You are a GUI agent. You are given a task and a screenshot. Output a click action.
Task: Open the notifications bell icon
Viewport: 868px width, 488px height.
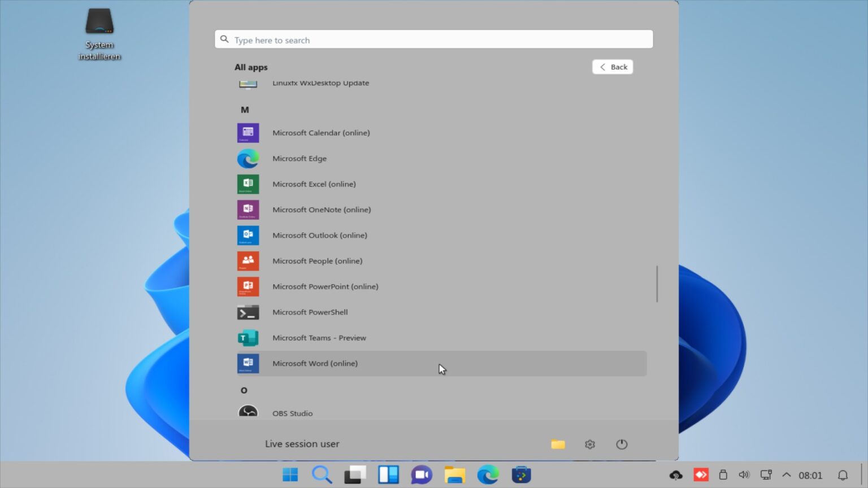(843, 476)
